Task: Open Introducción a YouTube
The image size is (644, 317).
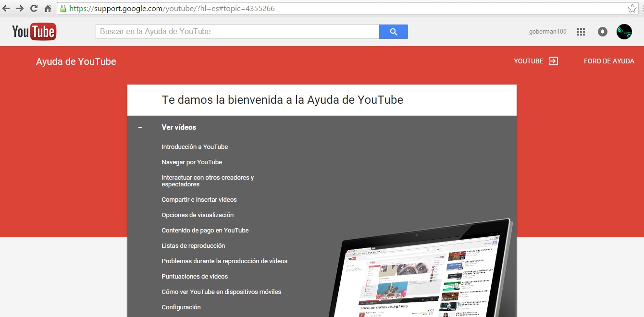Action: tap(195, 146)
